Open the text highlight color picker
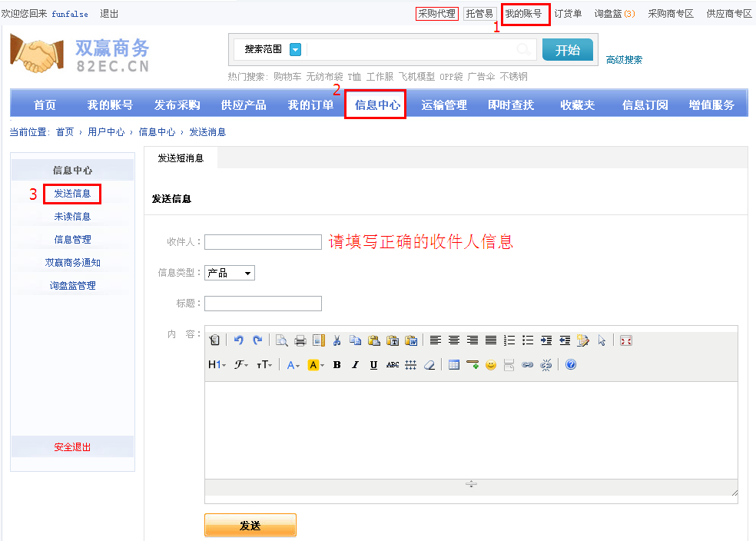Screen dimensions: 756x541 316,365
